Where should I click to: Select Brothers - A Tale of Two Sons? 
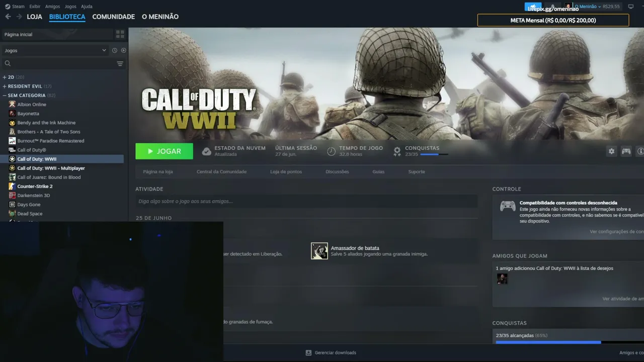pos(49,132)
